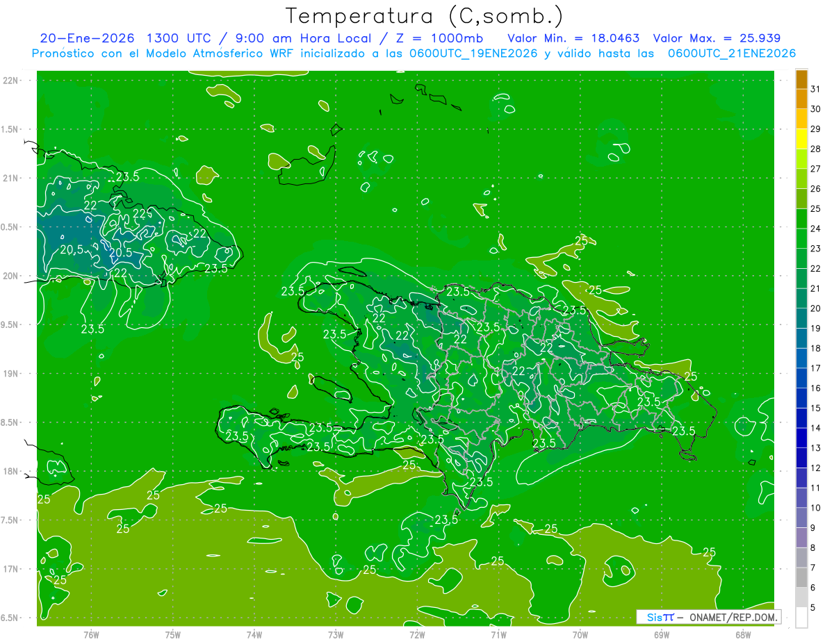Click the '71W' longitude axis label
Screen dimensions: 834x644
pyautogui.click(x=499, y=634)
